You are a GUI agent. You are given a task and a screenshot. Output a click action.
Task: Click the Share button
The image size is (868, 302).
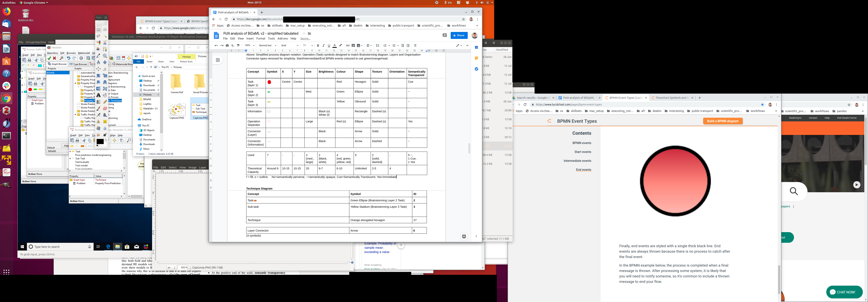coord(459,35)
